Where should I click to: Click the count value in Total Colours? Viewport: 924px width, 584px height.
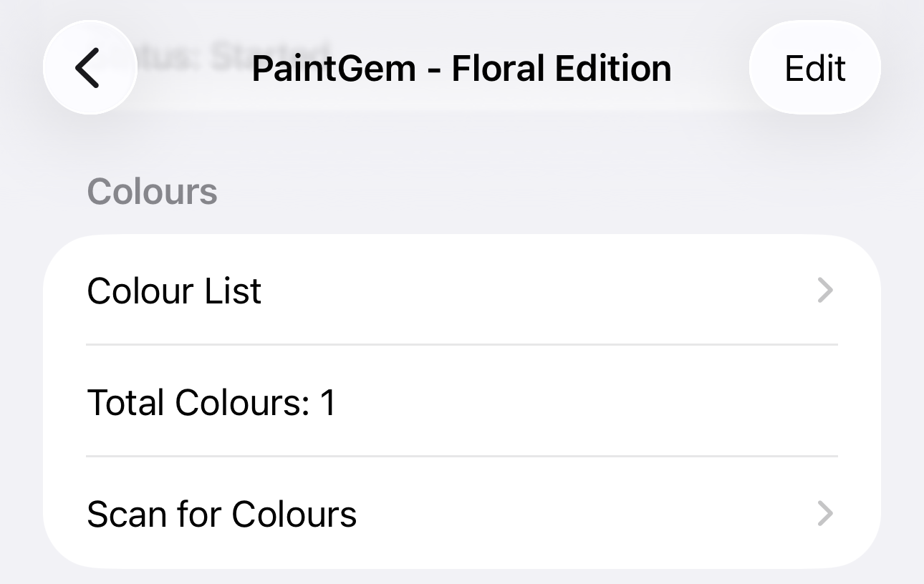pyautogui.click(x=328, y=402)
